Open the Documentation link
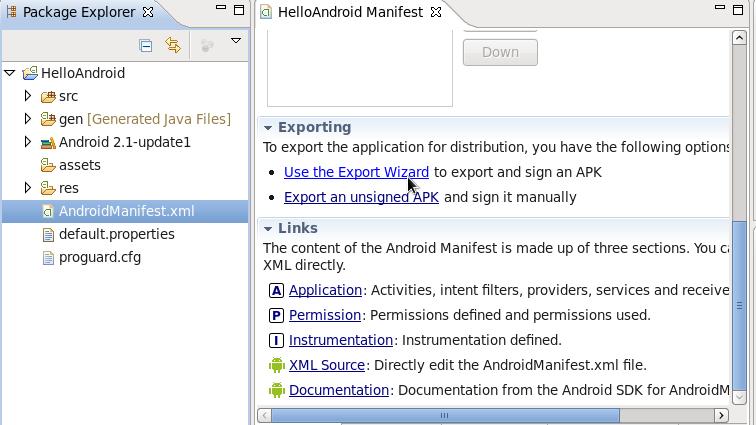 (x=338, y=390)
